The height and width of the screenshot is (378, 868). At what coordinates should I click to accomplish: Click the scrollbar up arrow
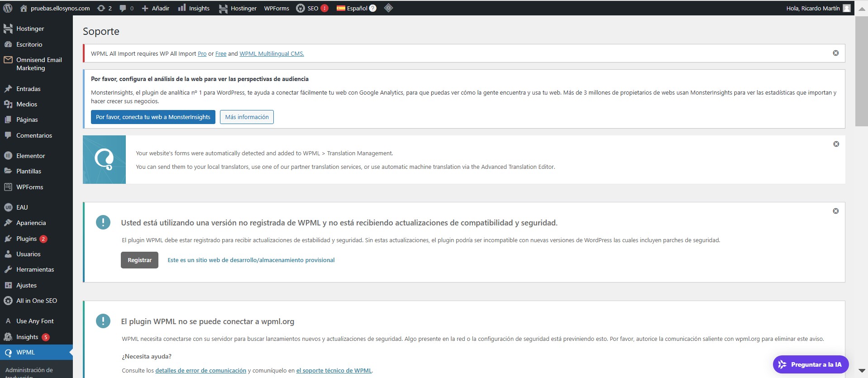(862, 8)
